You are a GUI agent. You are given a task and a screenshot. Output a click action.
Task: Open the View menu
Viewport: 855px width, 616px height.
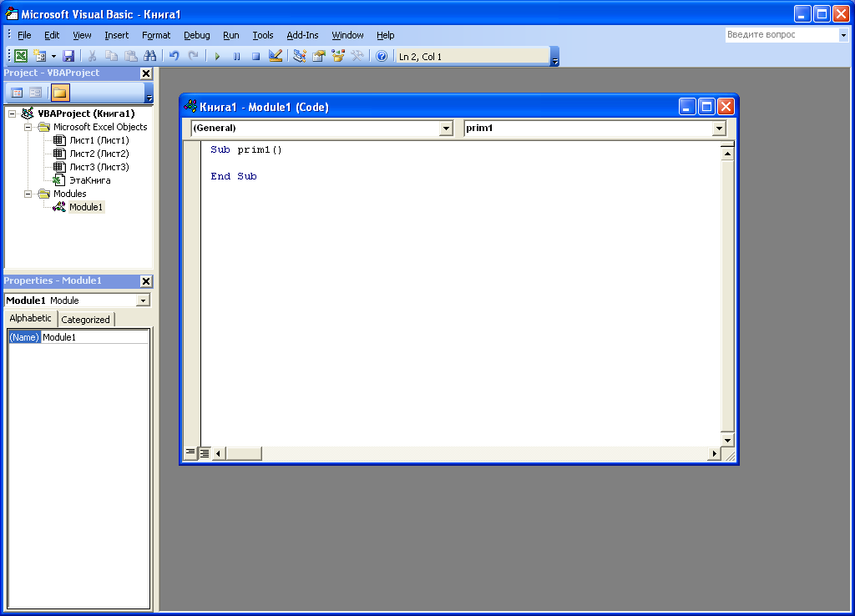coord(82,35)
